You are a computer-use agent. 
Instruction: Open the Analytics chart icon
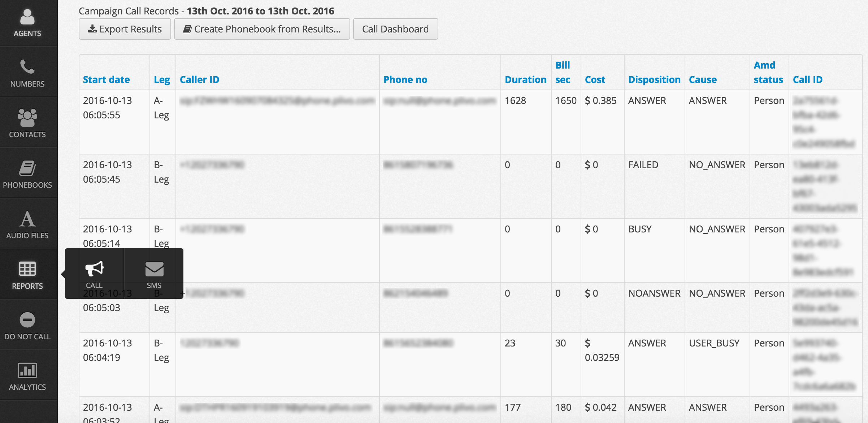pos(27,370)
